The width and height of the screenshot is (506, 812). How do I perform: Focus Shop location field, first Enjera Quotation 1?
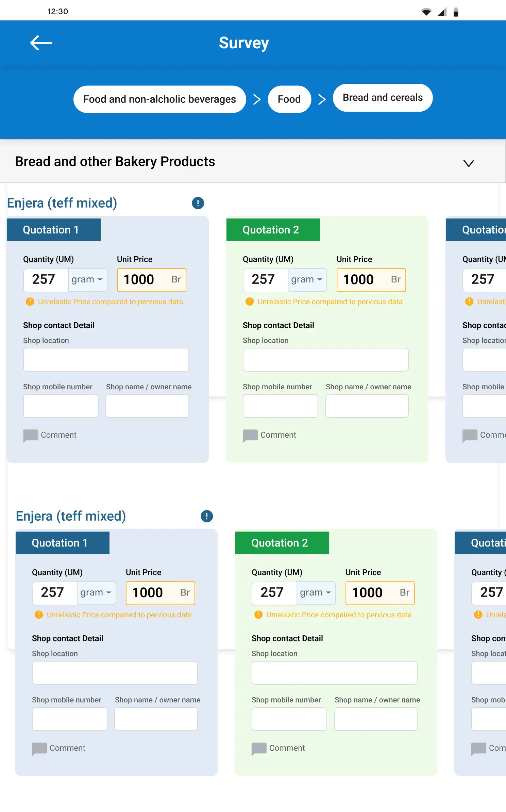click(106, 360)
